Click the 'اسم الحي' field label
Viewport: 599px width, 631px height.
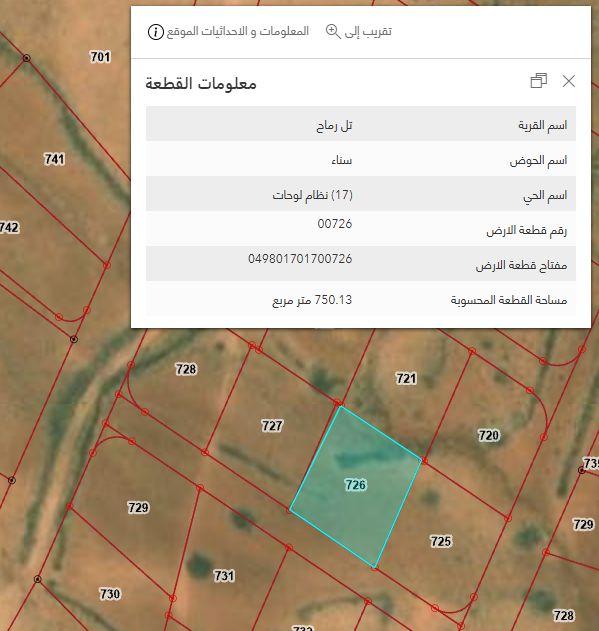point(545,196)
